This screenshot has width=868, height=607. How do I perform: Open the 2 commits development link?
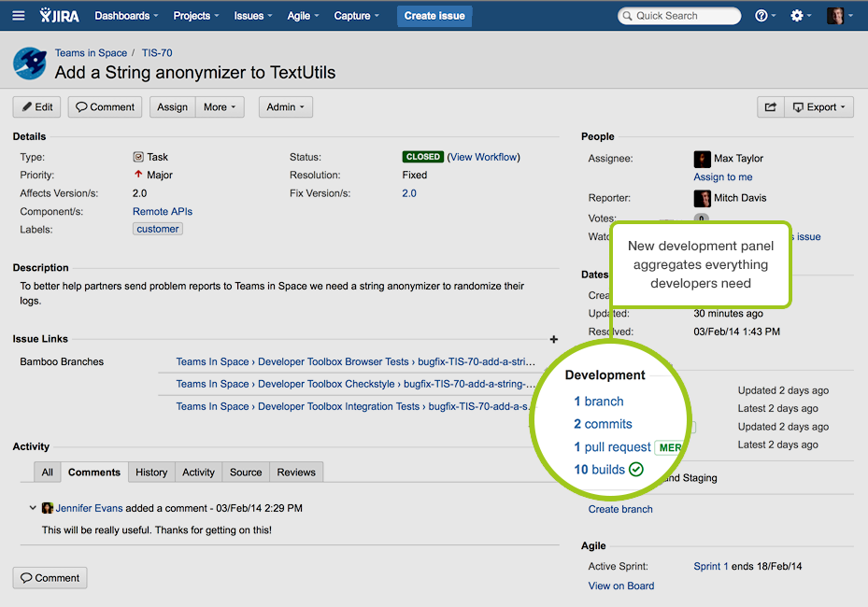pos(603,424)
